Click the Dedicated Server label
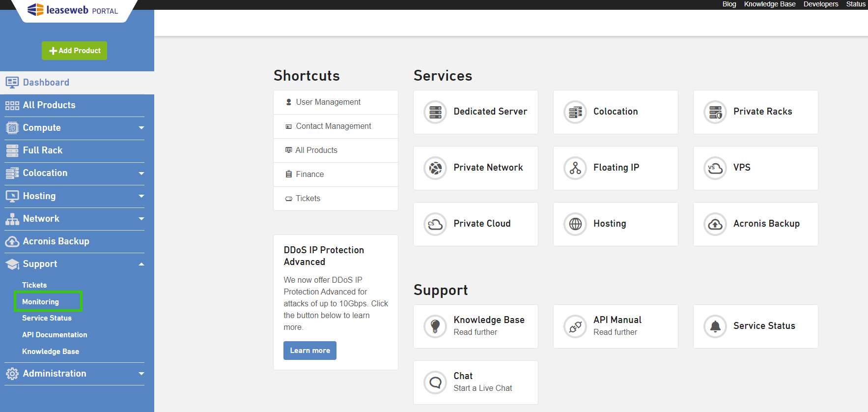 pyautogui.click(x=490, y=112)
